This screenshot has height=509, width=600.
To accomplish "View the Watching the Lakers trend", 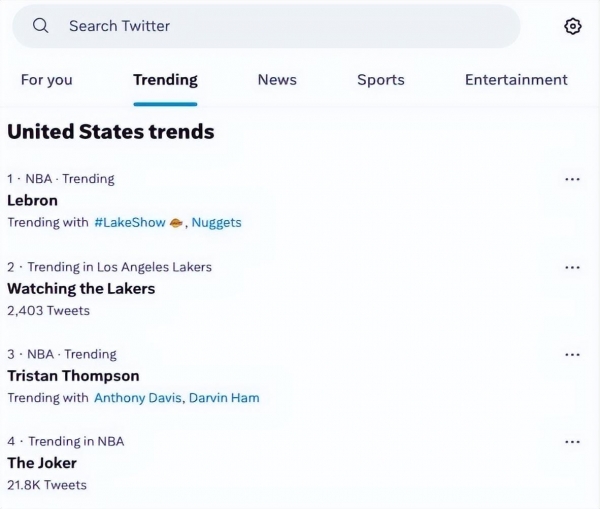I will pyautogui.click(x=81, y=288).
